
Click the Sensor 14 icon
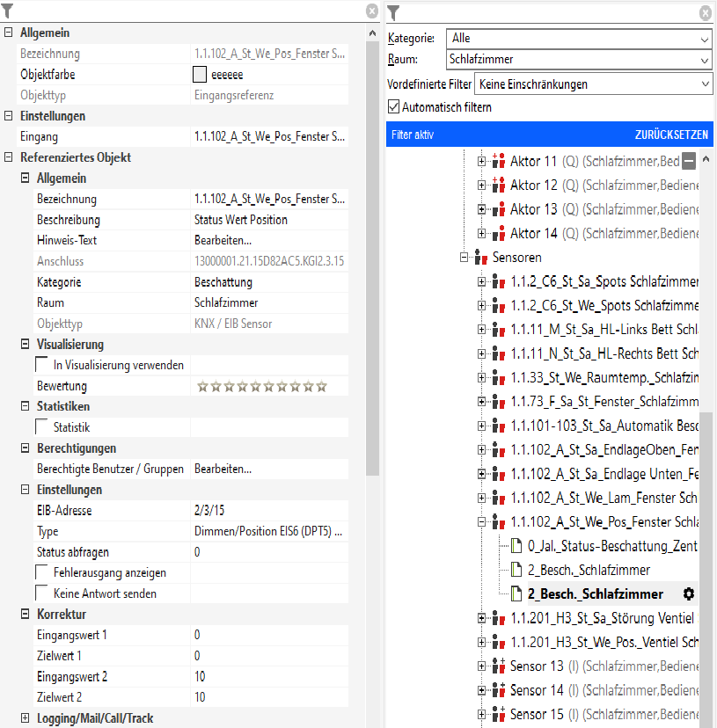(x=499, y=690)
